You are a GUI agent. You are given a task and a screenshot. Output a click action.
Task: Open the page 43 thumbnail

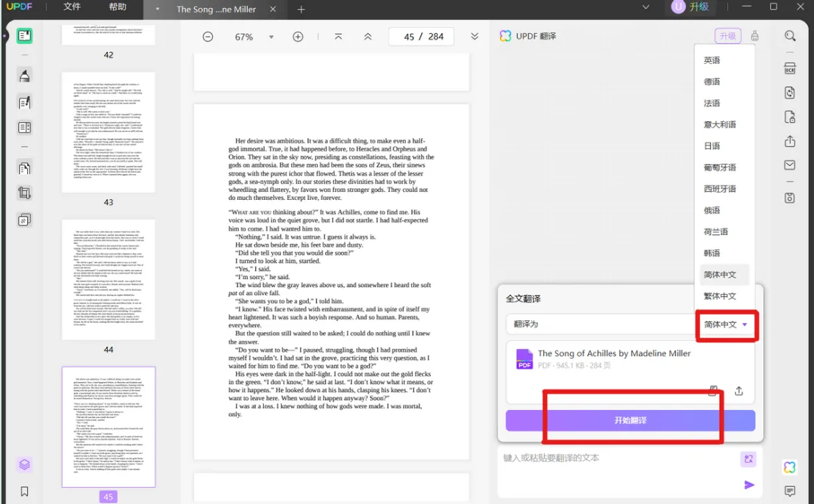[109, 132]
